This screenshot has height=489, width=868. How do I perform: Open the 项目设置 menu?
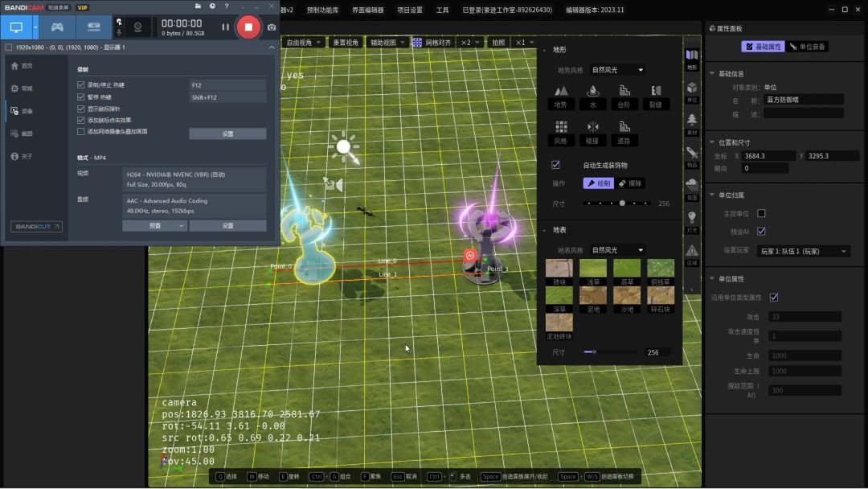[x=410, y=10]
